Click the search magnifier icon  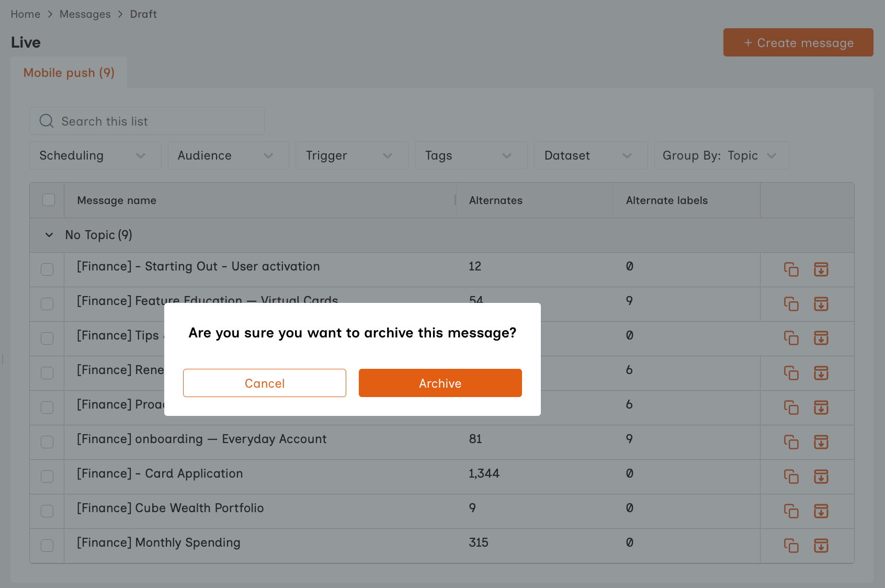pos(47,121)
